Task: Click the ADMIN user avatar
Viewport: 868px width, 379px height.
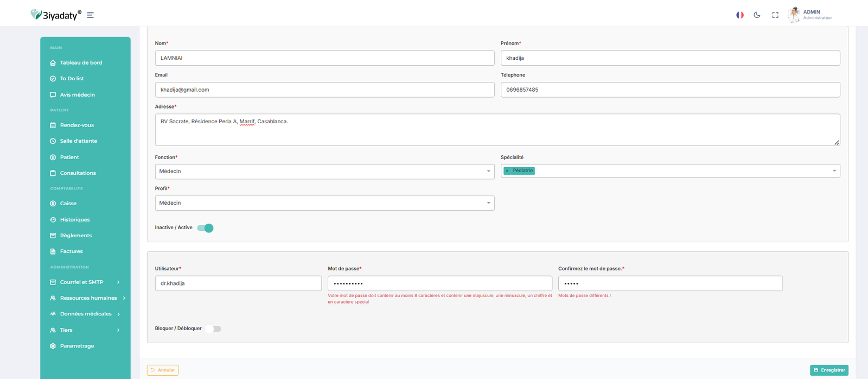Action: [794, 15]
